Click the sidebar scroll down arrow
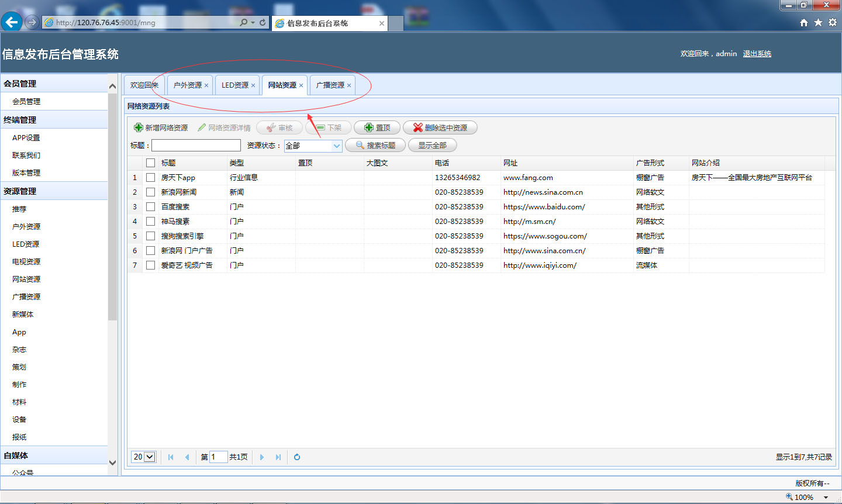This screenshot has width=842, height=504. tap(112, 462)
